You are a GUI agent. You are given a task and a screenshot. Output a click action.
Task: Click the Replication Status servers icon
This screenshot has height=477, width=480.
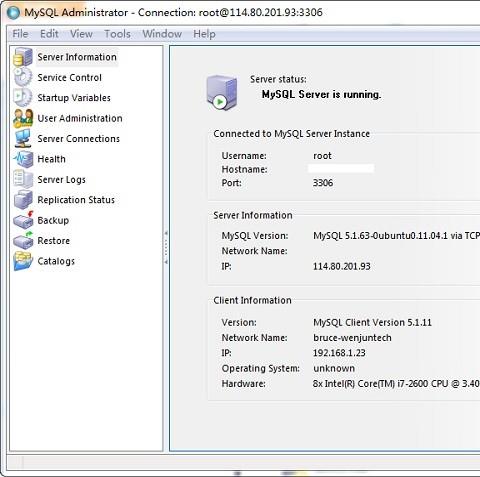23,199
